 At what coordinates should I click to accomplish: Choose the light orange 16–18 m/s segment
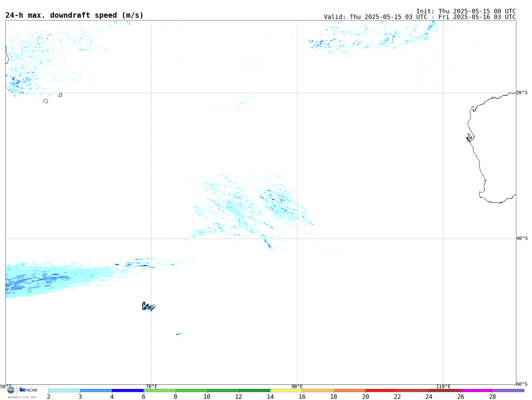[x=318, y=390]
